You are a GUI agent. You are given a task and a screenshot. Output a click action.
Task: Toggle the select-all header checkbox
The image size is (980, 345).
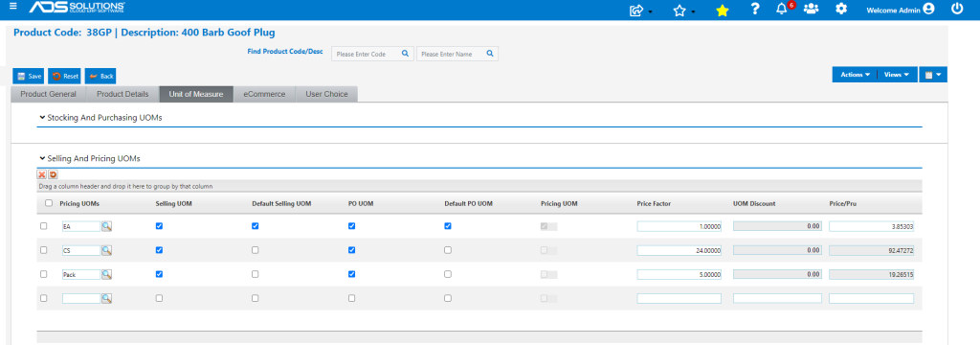pyautogui.click(x=49, y=203)
